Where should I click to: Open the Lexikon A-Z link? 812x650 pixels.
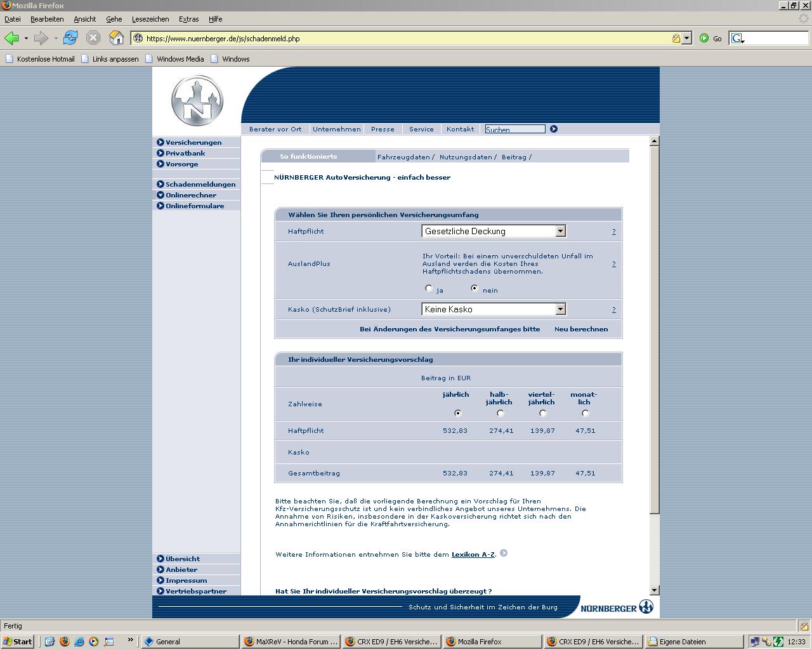(473, 554)
